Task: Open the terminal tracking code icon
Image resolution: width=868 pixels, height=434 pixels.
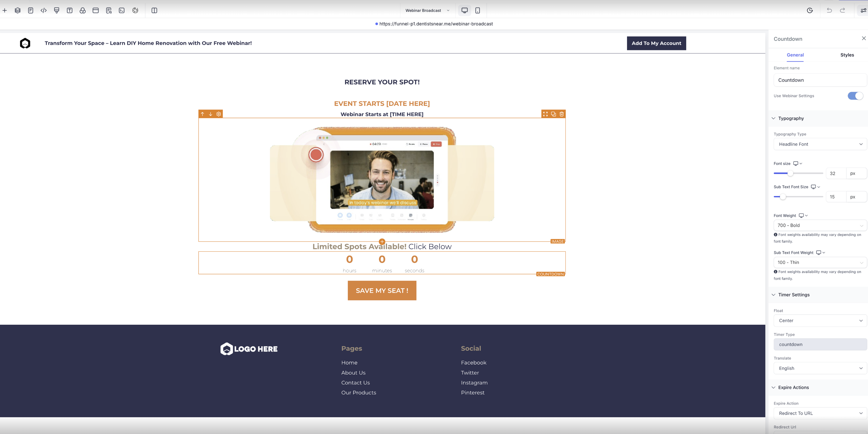Action: point(122,10)
